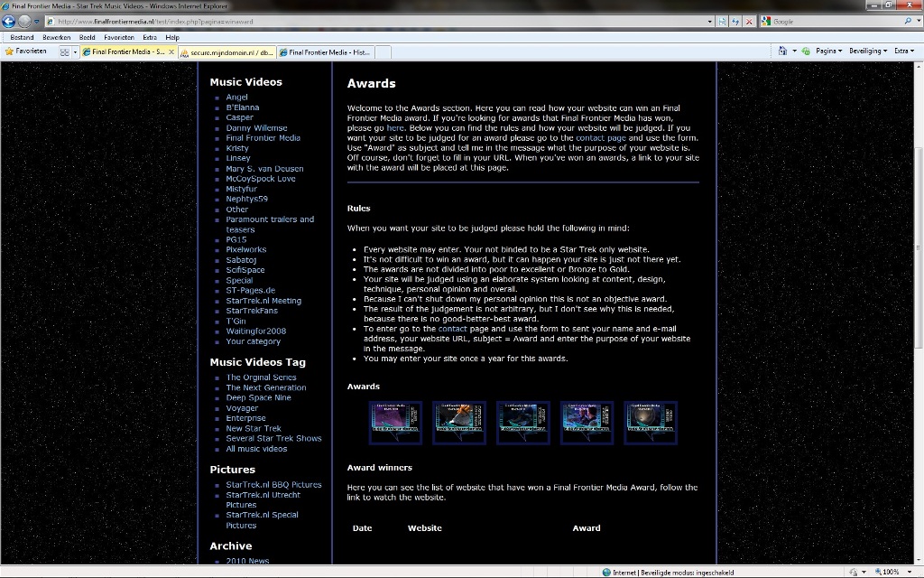Open The Next Generation tag link
The image size is (924, 578).
pyautogui.click(x=266, y=387)
